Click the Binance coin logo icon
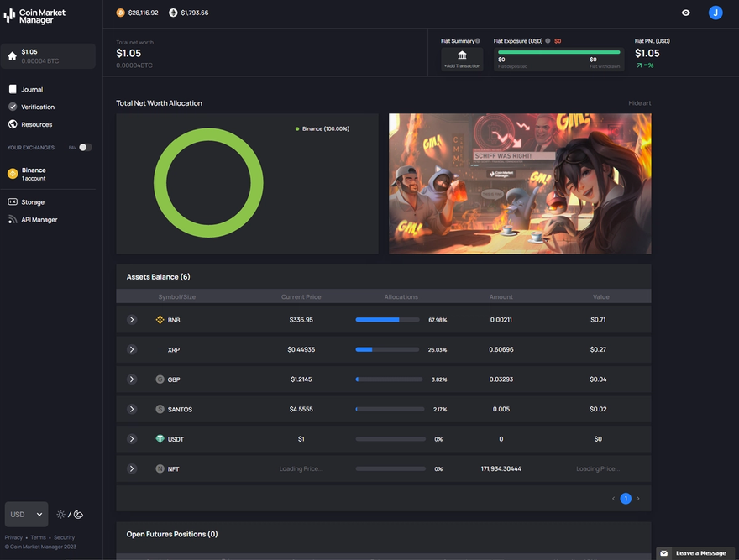Screen dimensions: 739x560 click(13, 174)
